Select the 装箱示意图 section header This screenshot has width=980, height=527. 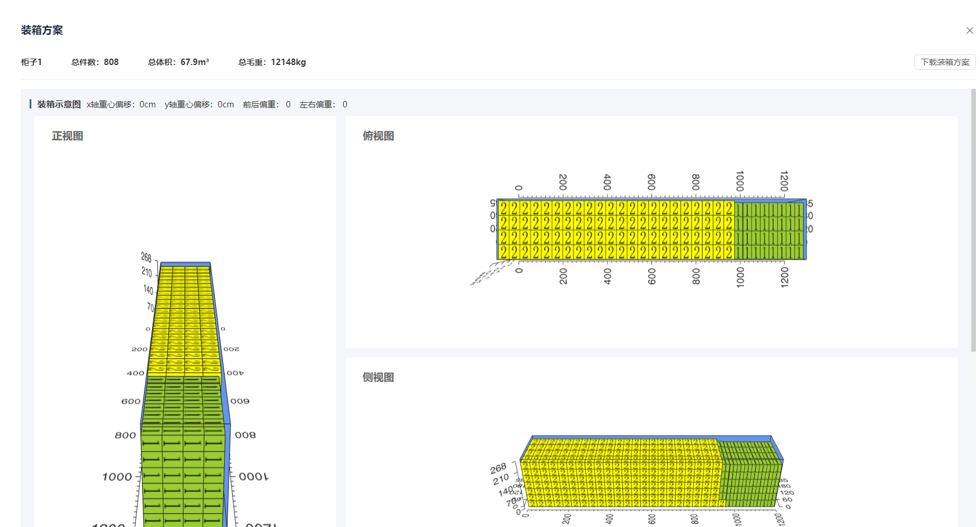pyautogui.click(x=58, y=104)
